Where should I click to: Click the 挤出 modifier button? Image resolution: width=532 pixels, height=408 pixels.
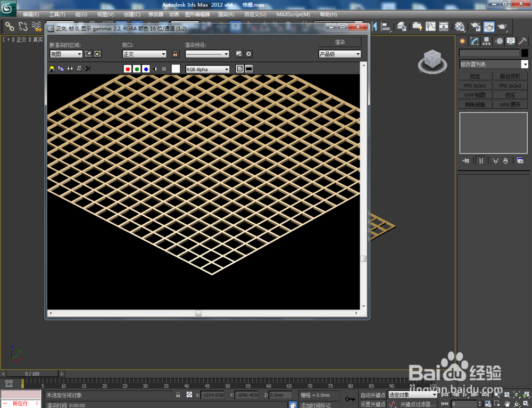coord(475,76)
